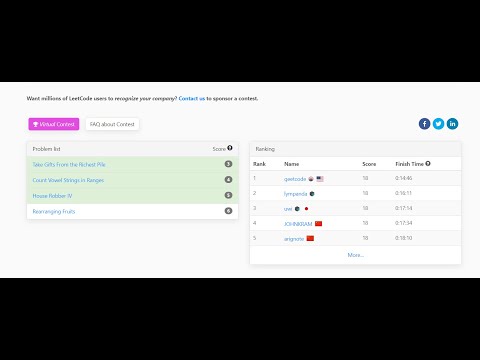The width and height of the screenshot is (480, 360).
Task: Share contest on LinkedIn
Action: click(452, 124)
